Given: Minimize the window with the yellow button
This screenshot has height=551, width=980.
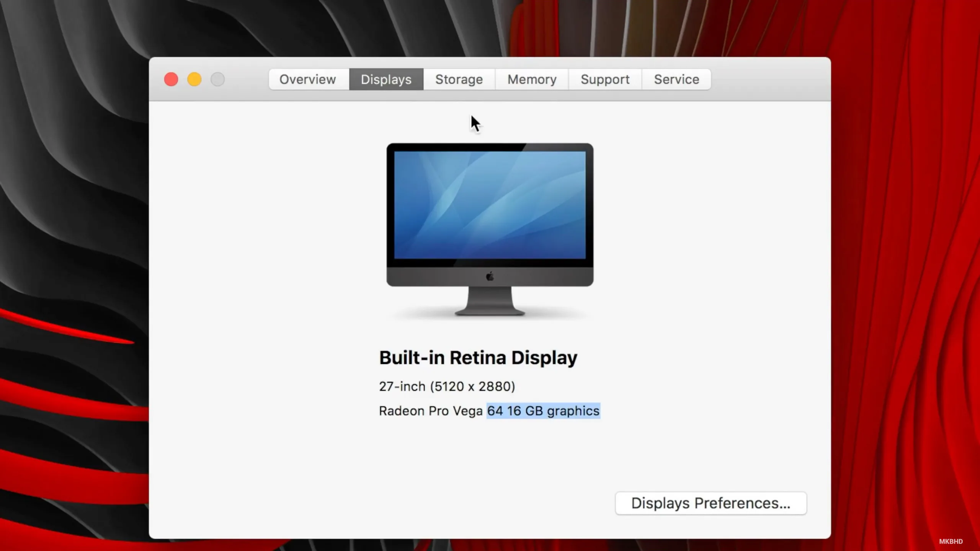Looking at the screenshot, I should point(194,79).
